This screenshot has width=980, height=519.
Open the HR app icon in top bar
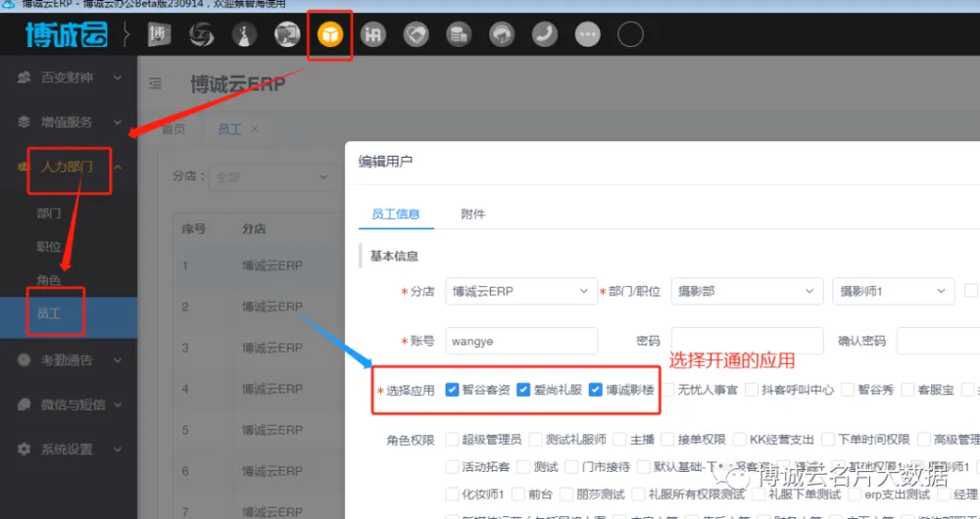point(373,36)
